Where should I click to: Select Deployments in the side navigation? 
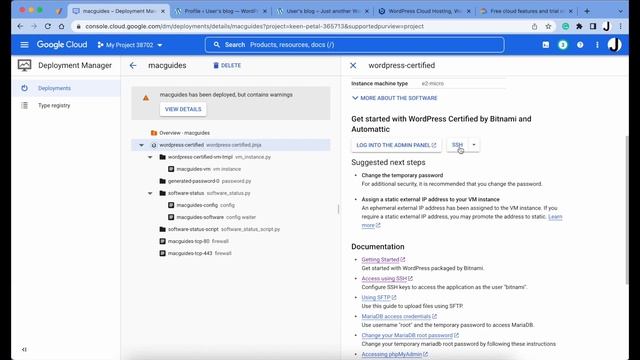66,88
